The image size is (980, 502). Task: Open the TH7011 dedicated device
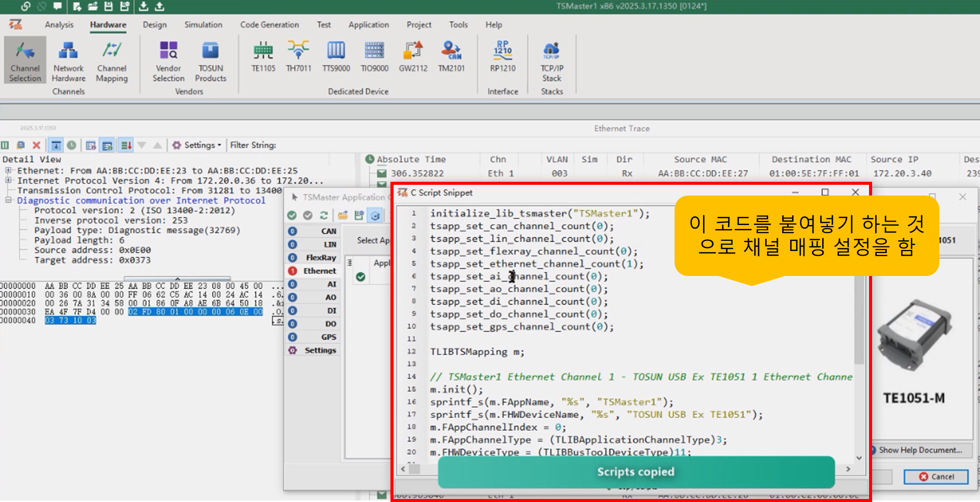[298, 57]
